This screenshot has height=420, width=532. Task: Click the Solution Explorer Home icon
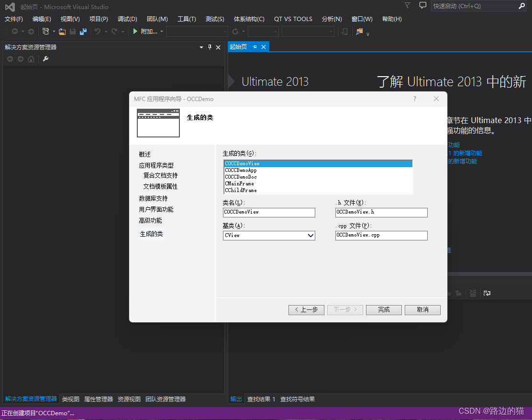pyautogui.click(x=31, y=59)
